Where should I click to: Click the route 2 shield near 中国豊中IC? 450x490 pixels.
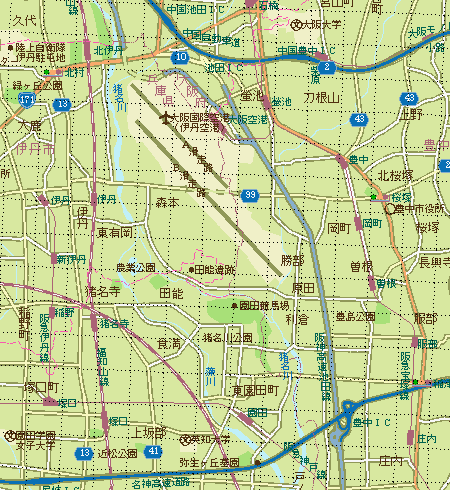327,67
